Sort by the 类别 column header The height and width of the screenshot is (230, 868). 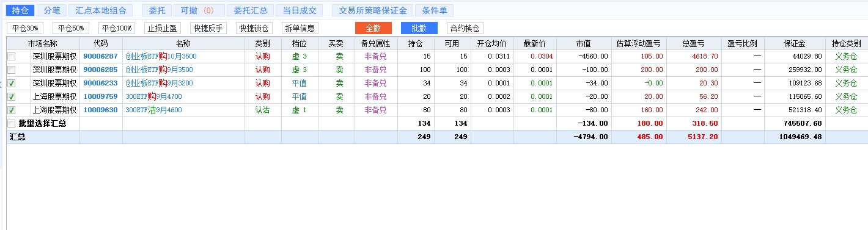pos(263,43)
